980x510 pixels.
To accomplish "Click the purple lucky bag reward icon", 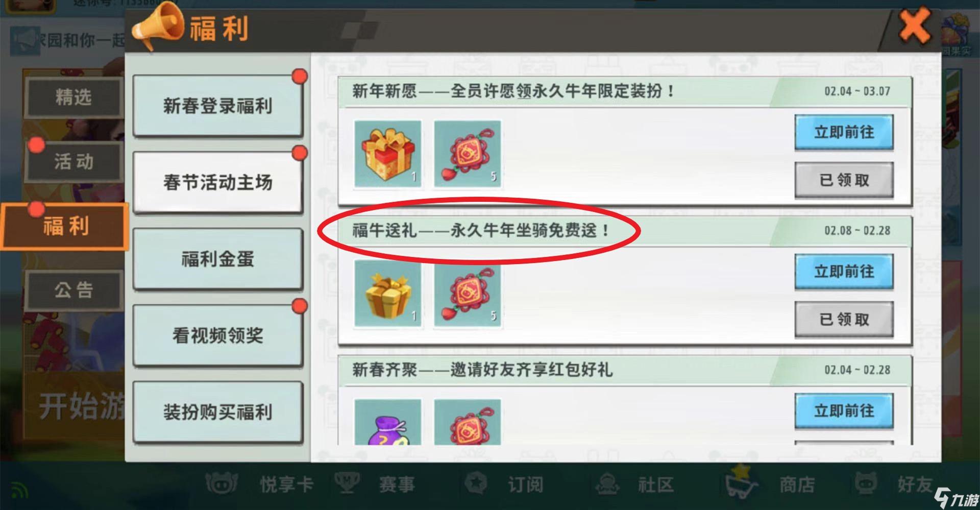I will pos(388,422).
